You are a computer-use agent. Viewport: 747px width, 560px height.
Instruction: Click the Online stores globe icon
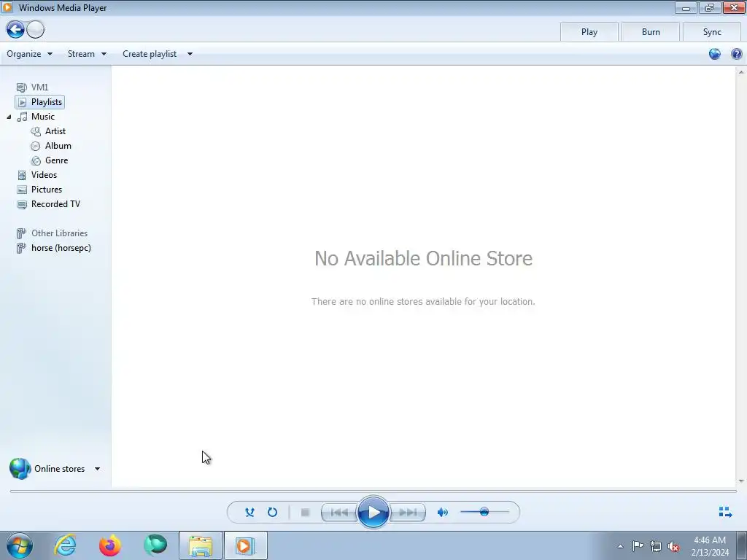(20, 469)
